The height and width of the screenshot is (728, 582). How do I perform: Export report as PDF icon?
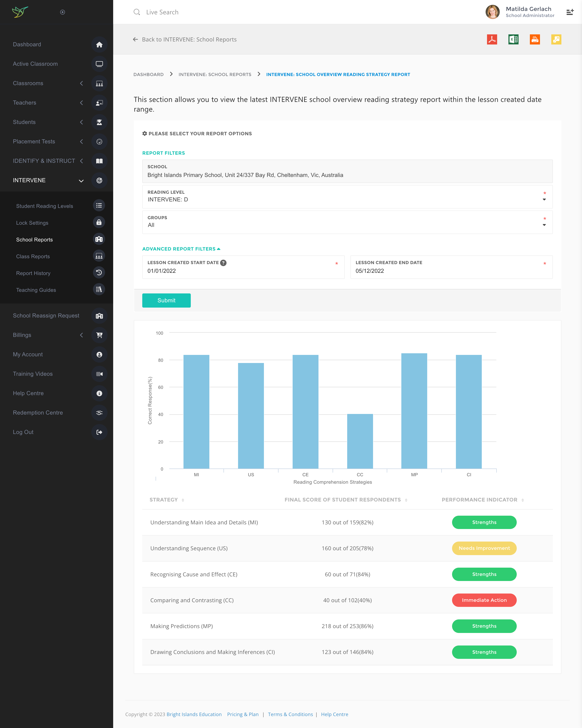492,39
